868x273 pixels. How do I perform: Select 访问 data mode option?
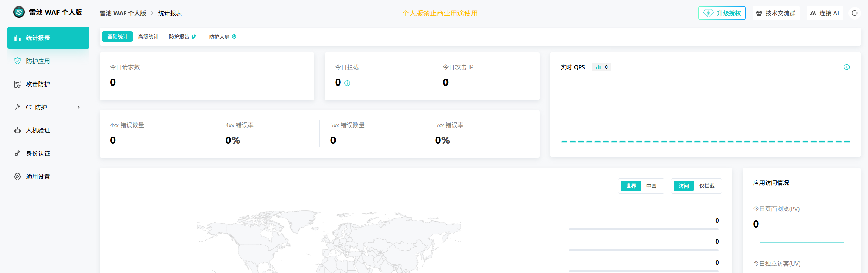683,186
